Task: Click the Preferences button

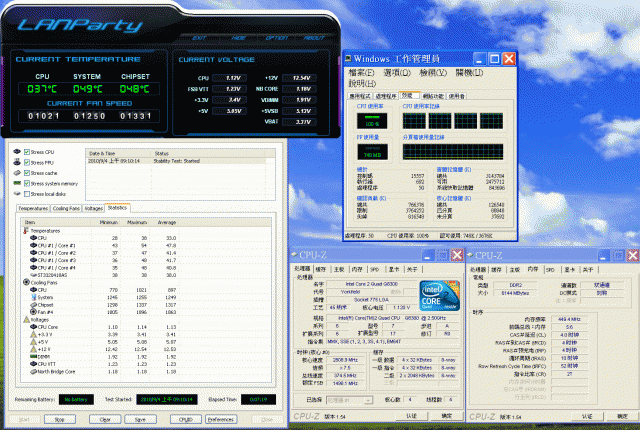Action: click(x=221, y=419)
